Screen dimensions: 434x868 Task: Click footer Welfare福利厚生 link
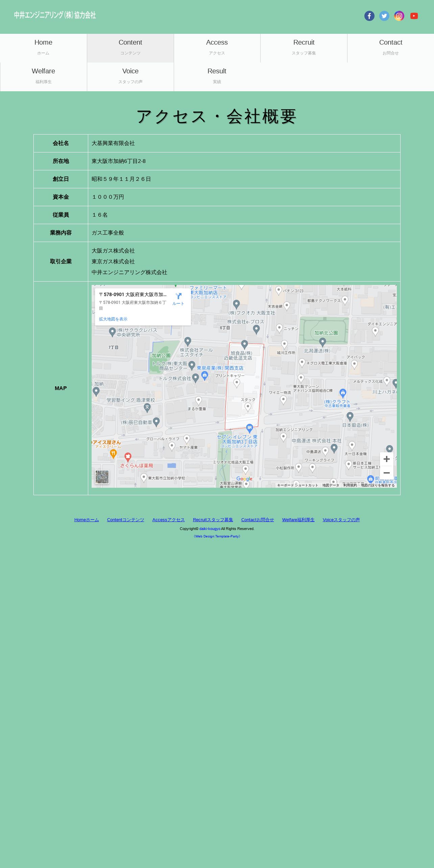[298, 520]
